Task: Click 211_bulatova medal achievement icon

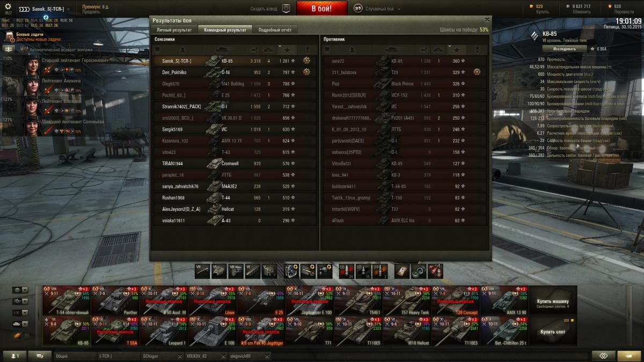Action: tap(477, 72)
